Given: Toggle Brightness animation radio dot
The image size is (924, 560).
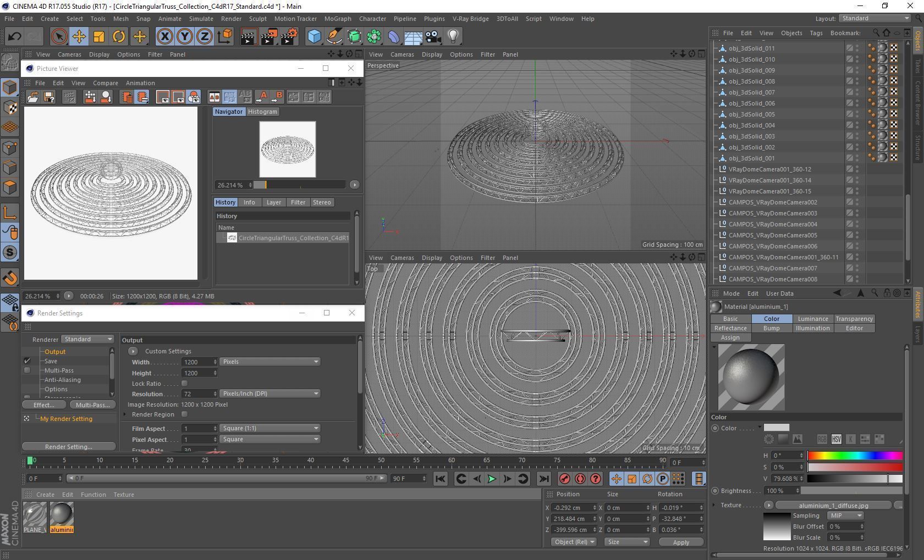Looking at the screenshot, I should pos(716,491).
